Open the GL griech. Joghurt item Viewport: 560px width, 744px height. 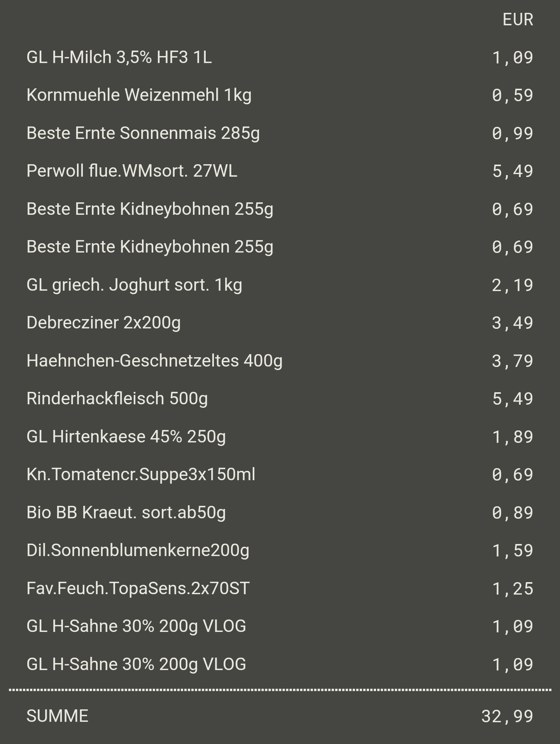134,285
